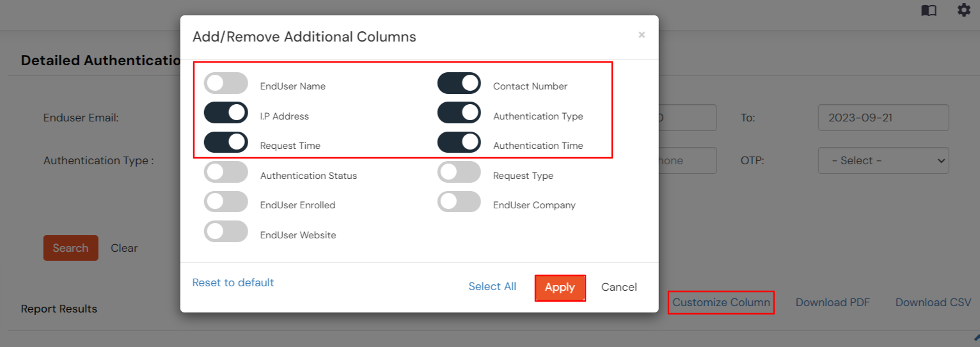The height and width of the screenshot is (347, 980).
Task: Close the Add/Remove Columns dialog
Action: pyautogui.click(x=641, y=35)
